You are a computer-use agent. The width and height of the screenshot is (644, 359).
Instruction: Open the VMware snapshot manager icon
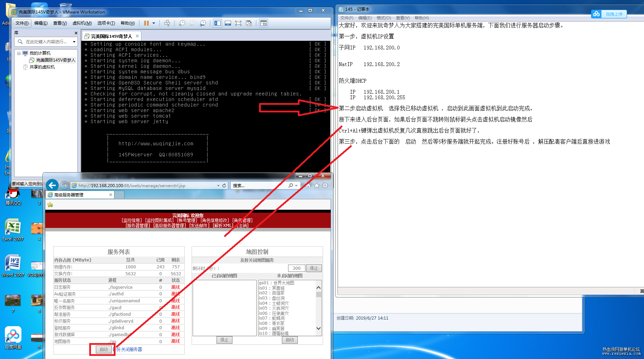[203, 23]
